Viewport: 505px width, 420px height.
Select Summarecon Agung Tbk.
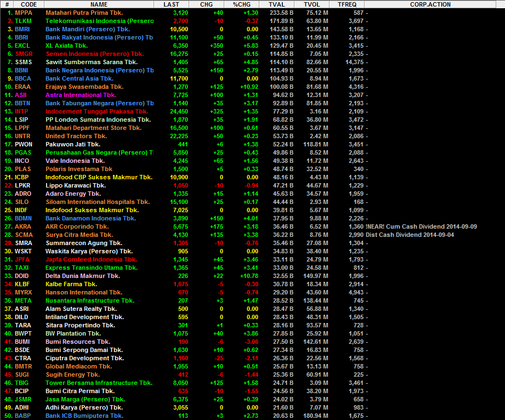click(84, 243)
